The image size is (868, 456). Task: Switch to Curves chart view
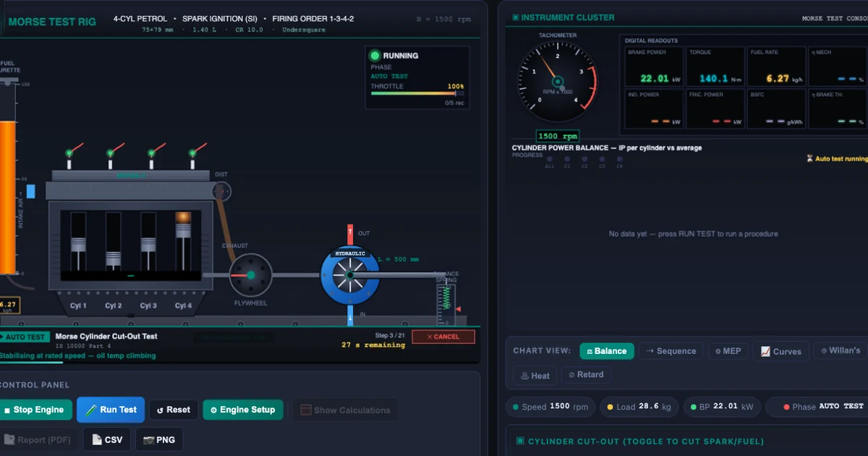tap(780, 351)
